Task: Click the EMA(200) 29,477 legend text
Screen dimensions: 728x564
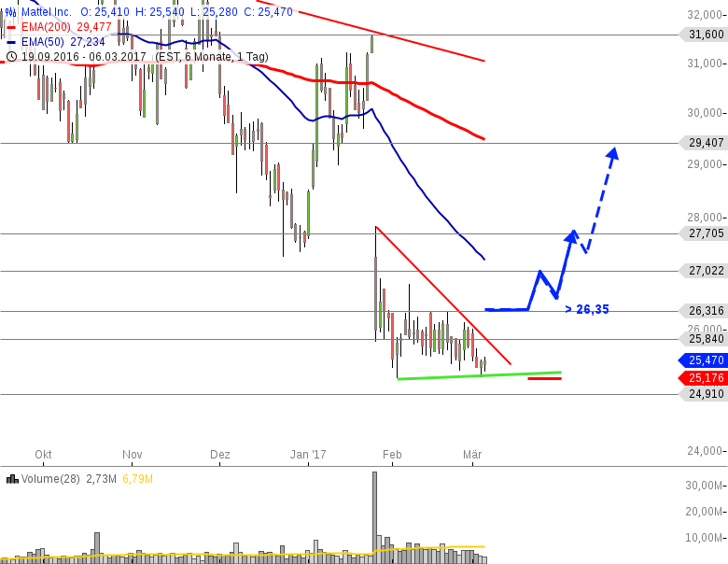Action: (x=66, y=27)
